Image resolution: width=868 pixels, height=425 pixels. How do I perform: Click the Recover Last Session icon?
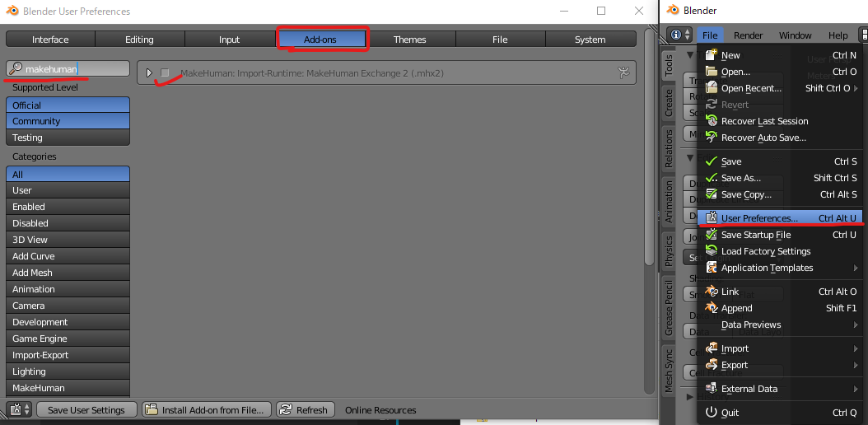[x=712, y=120]
